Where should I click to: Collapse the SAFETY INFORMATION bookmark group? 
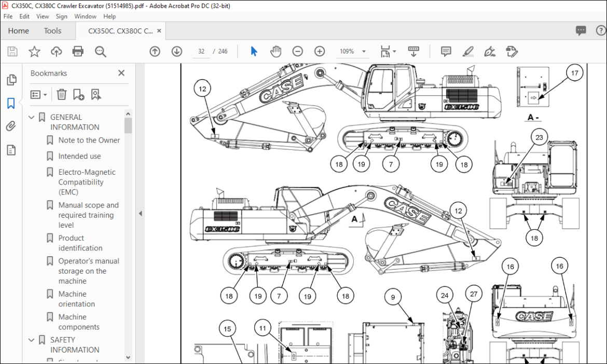32,340
